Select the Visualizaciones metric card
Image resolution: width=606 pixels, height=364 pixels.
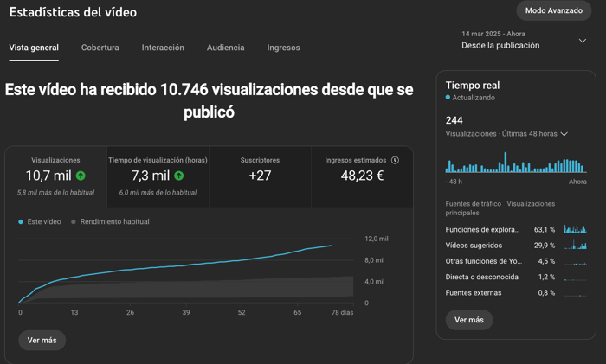55,176
